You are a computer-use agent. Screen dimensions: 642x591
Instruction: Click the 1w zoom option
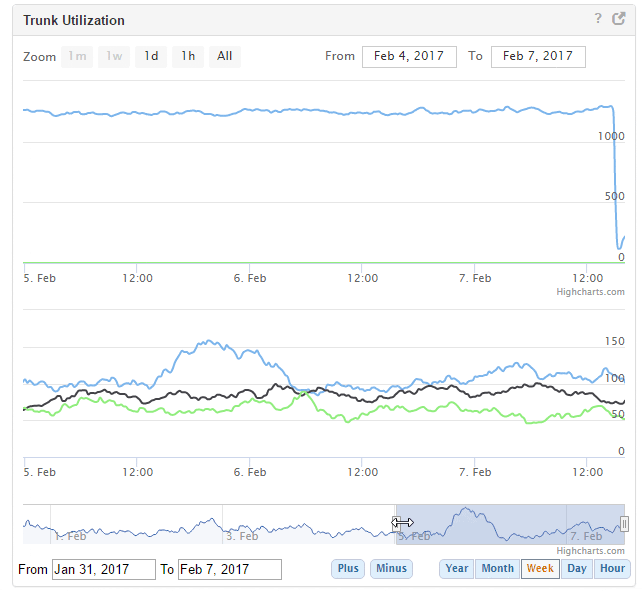[114, 56]
